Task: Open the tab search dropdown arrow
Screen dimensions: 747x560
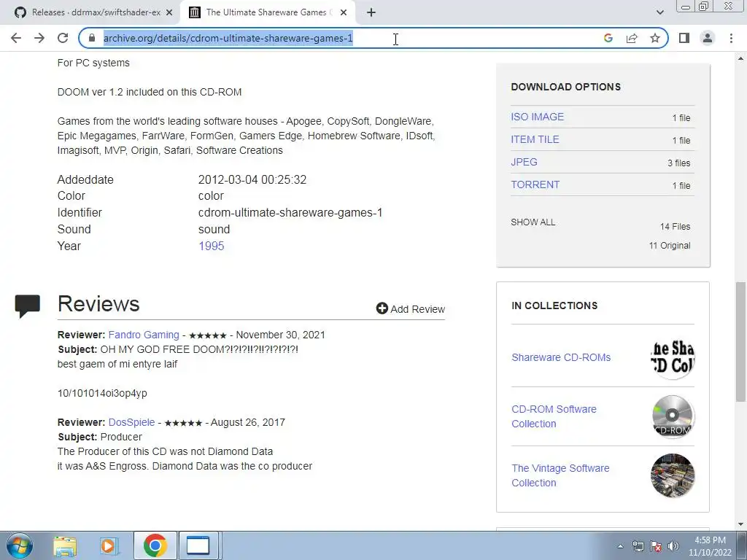Action: [659, 12]
